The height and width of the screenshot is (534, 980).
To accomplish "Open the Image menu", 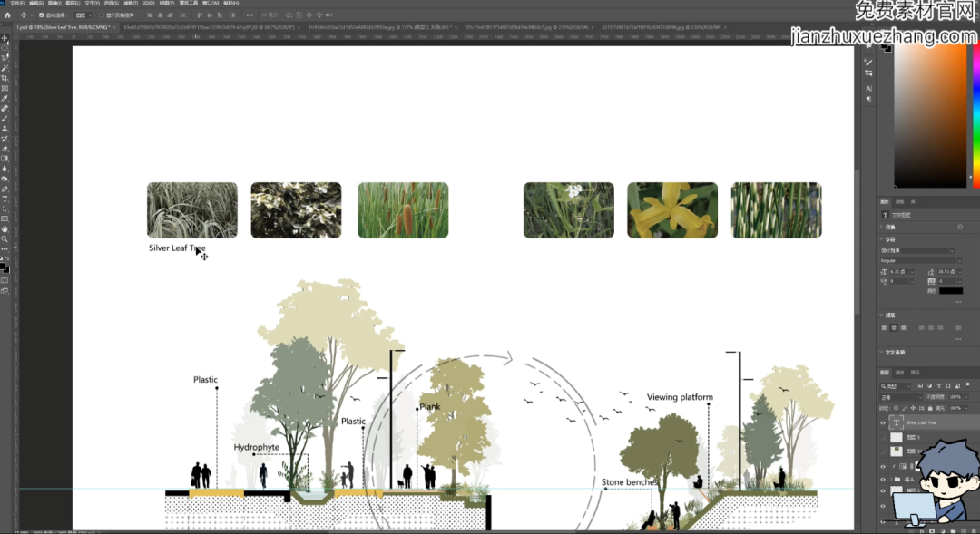I will [x=54, y=3].
